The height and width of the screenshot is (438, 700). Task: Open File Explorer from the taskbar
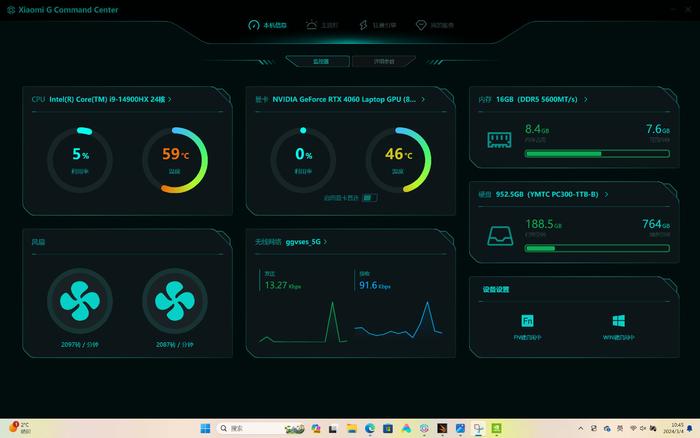pos(352,429)
